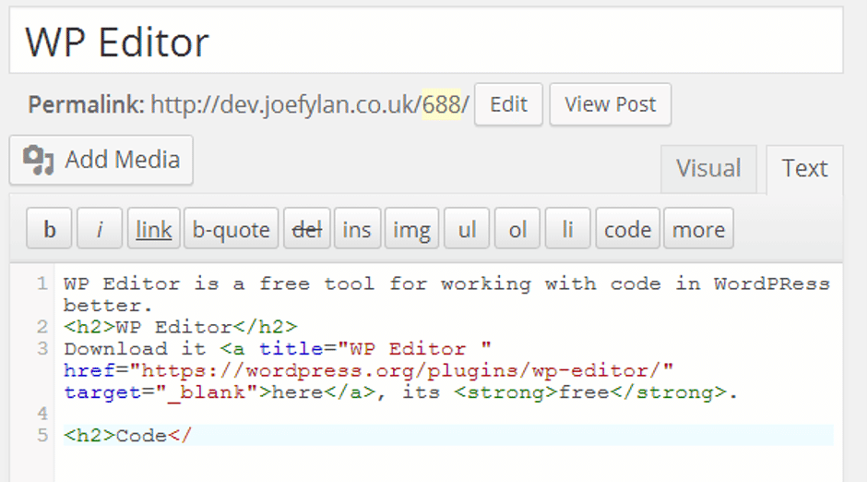Add a blockquote with b-quote button
This screenshot has width=868, height=482.
231,228
